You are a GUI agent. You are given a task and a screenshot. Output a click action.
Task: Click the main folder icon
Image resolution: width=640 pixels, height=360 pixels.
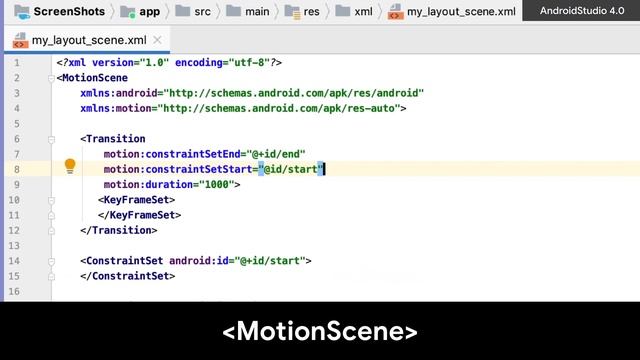[x=233, y=11]
